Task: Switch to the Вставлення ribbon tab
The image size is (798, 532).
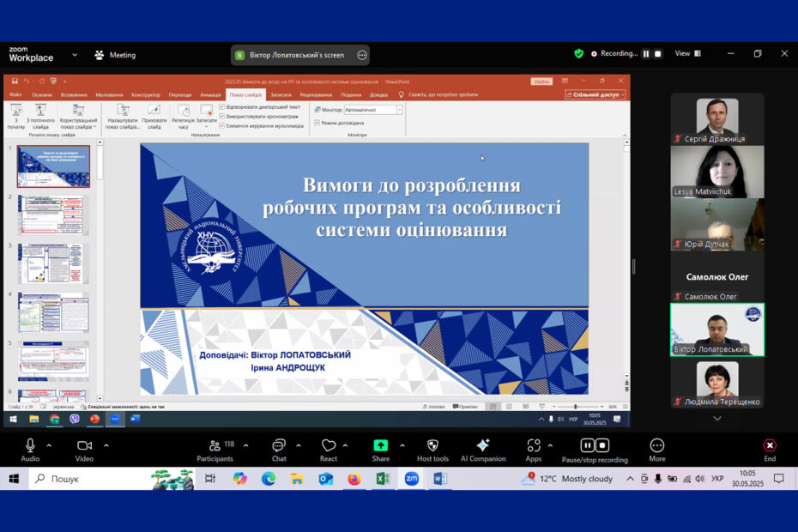Action: (74, 94)
